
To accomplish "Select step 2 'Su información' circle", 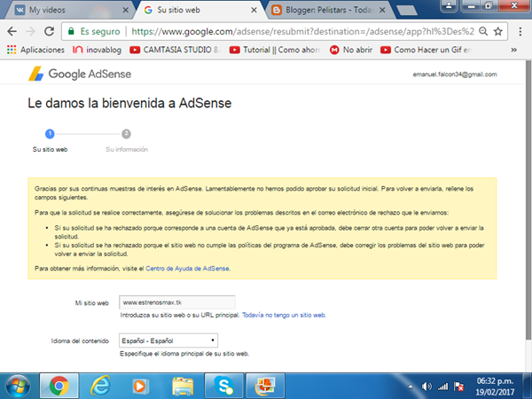I will coord(127,134).
